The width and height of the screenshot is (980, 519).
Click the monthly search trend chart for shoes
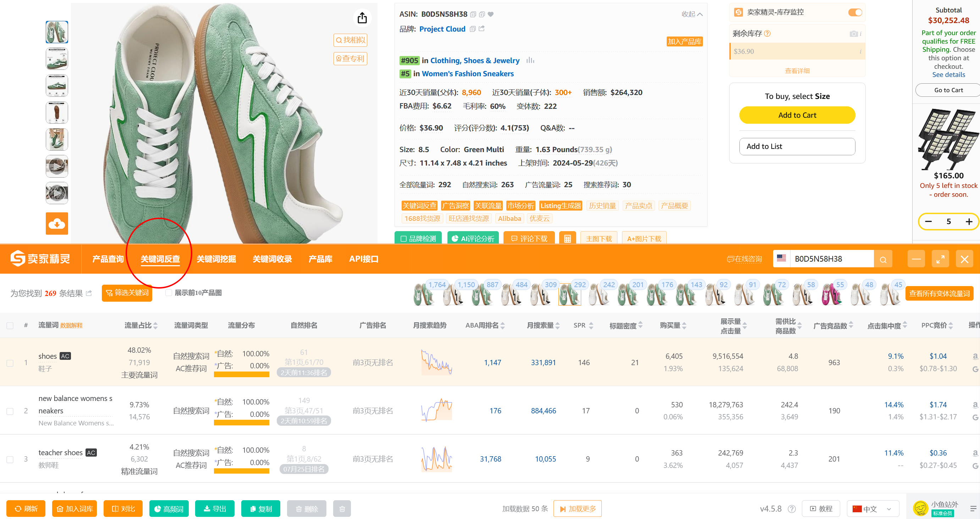(436, 362)
